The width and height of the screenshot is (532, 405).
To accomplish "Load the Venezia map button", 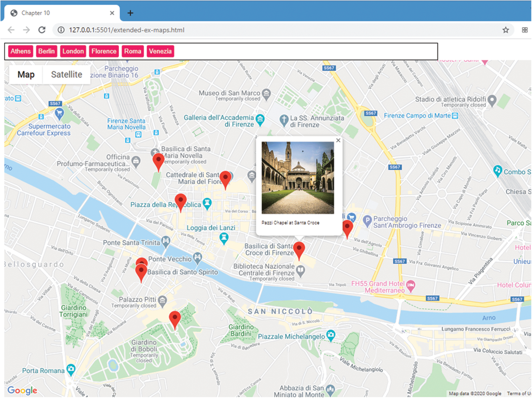I will coord(160,51).
